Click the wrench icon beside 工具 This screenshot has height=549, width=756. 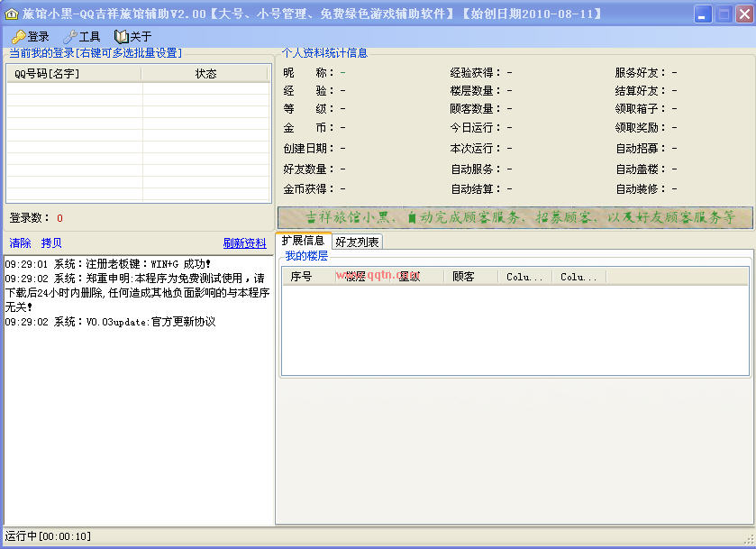point(70,37)
